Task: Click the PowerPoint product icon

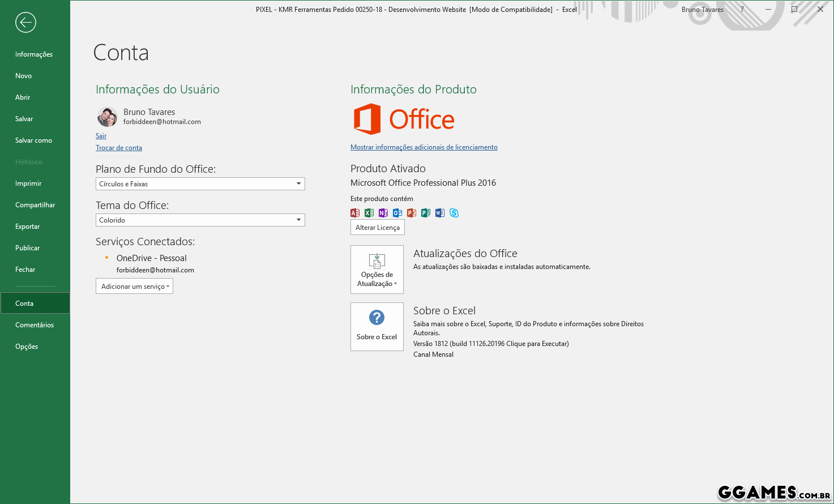Action: [x=412, y=213]
